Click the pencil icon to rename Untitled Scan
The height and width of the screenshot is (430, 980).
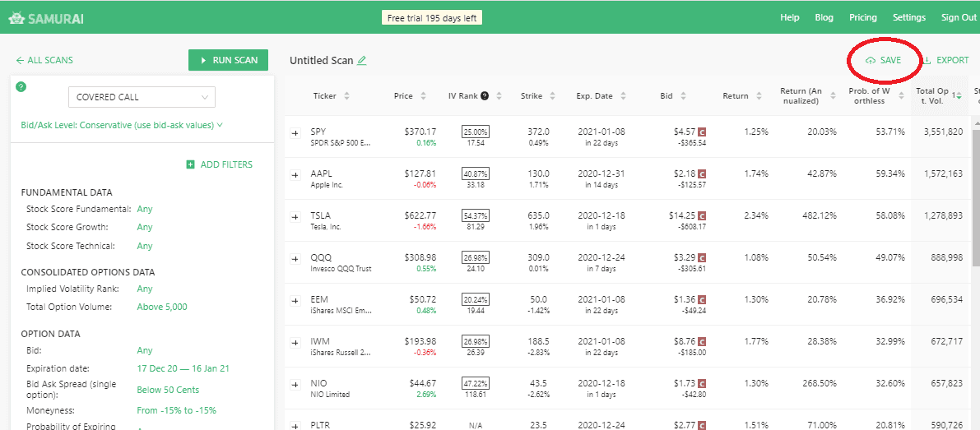pos(362,61)
